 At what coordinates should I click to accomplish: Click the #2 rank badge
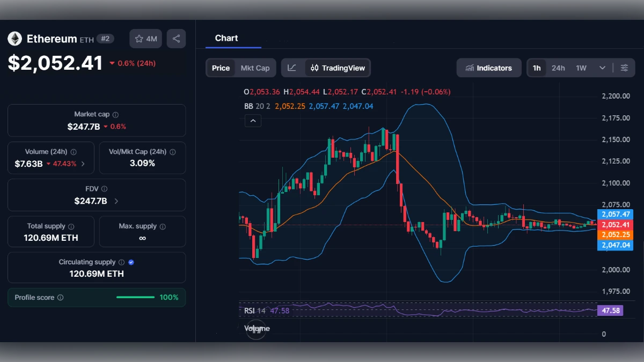(x=106, y=39)
